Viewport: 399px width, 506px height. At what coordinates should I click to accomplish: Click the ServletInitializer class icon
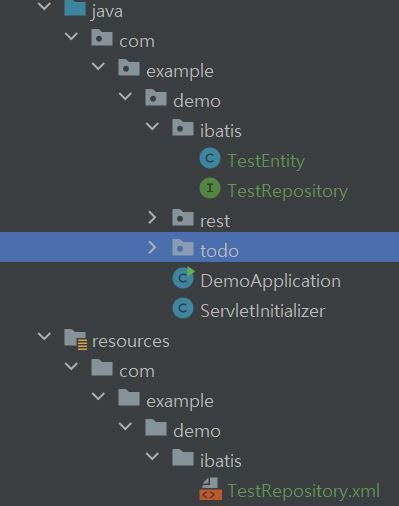click(x=183, y=308)
